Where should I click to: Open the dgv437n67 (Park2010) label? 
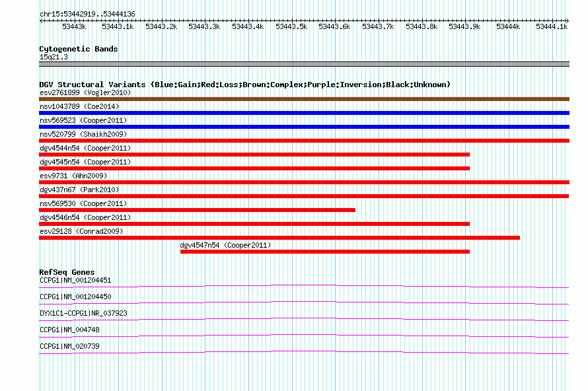(x=79, y=190)
